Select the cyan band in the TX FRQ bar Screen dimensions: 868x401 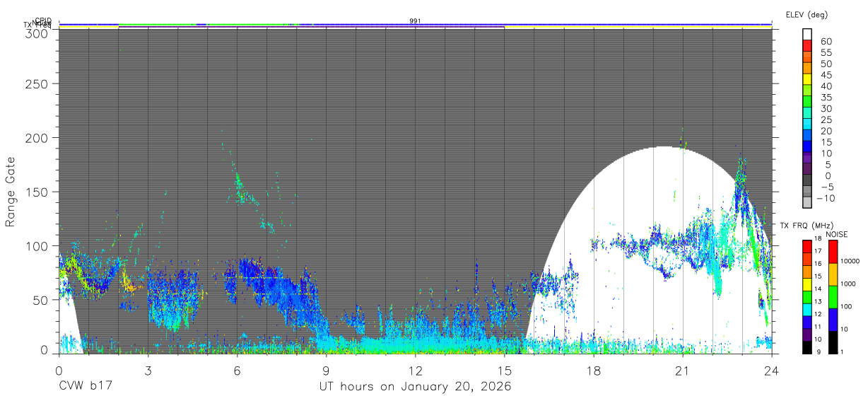click(x=807, y=309)
